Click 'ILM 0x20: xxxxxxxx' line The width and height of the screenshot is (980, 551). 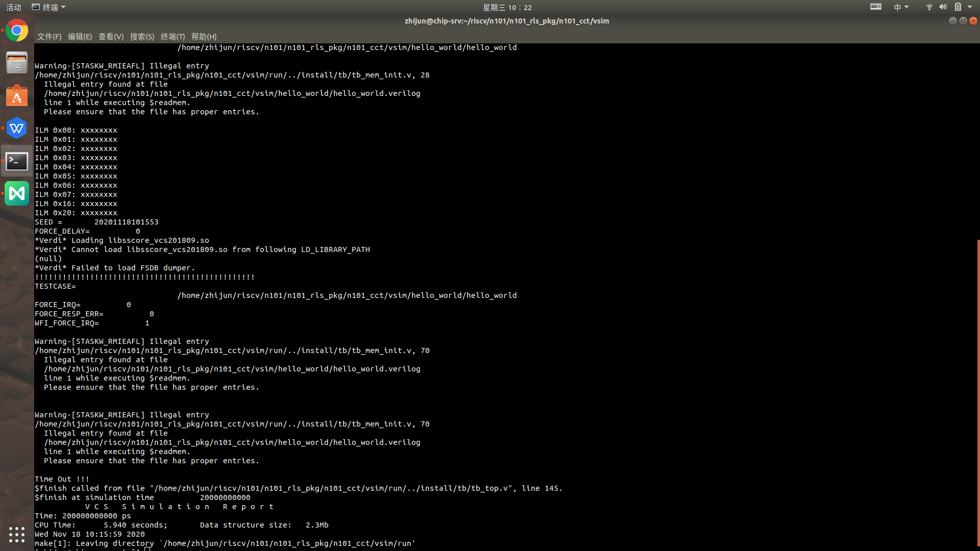(x=76, y=213)
